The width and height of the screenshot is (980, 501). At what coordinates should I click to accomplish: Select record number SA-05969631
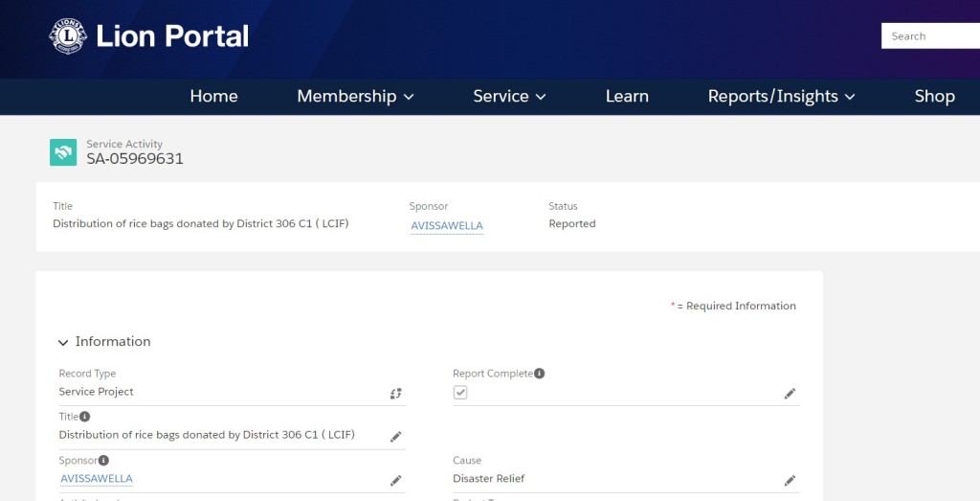135,159
